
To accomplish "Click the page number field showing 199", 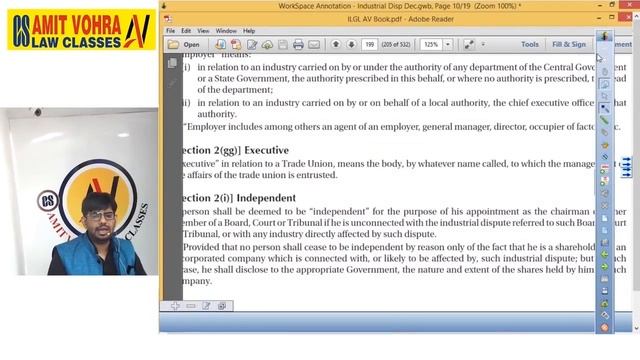I will tap(369, 44).
